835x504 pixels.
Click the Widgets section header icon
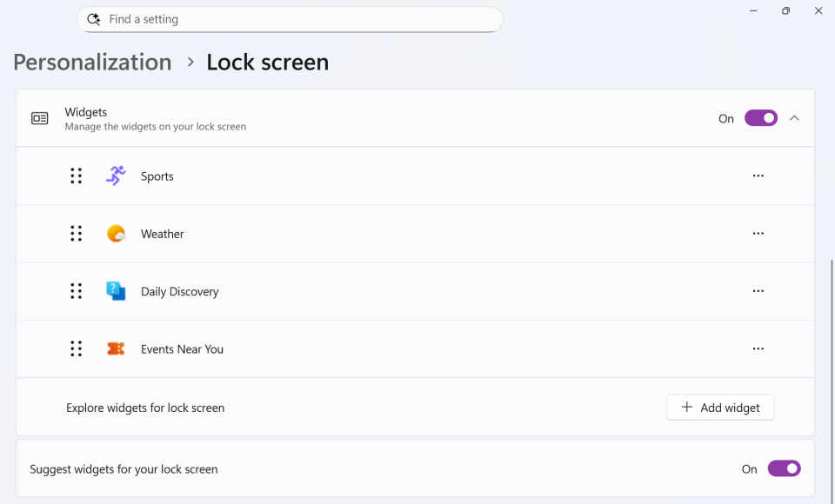pos(40,118)
